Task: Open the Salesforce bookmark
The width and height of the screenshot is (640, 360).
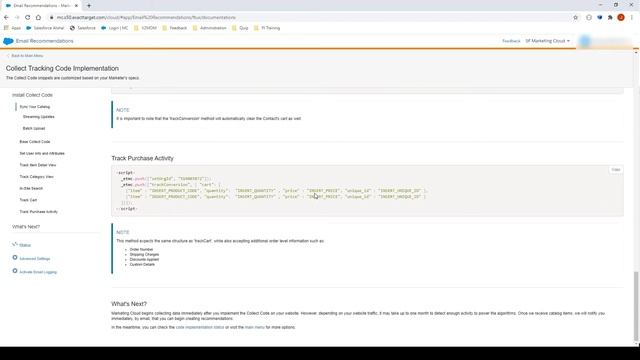Action: click(x=83, y=28)
